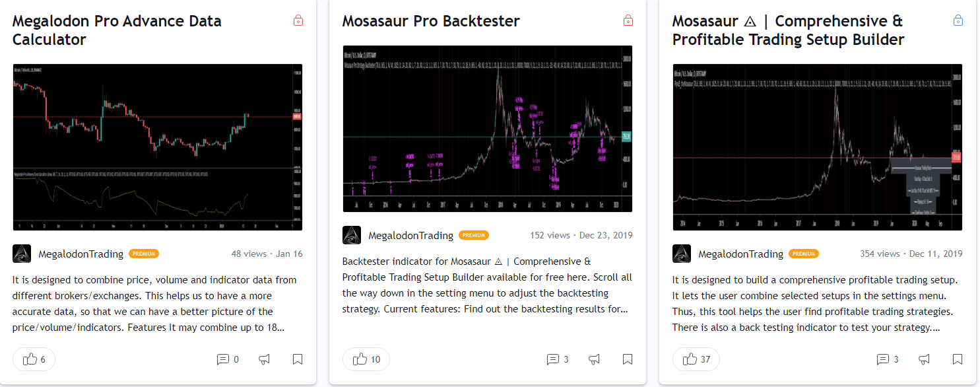Bookmark the Megalodon Pro Advance Data Calculator

pyautogui.click(x=298, y=359)
